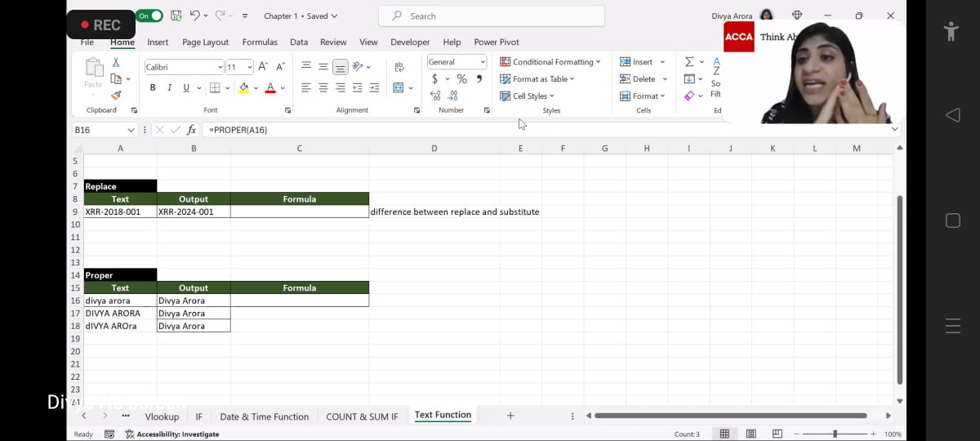Click the Wrap Text icon
The height and width of the screenshot is (441, 980).
pyautogui.click(x=399, y=67)
